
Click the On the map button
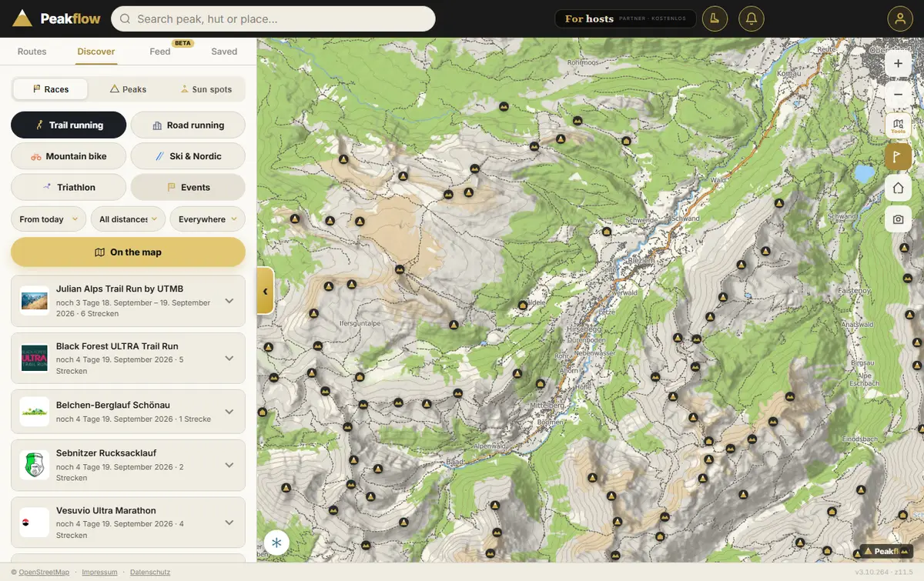pyautogui.click(x=128, y=252)
